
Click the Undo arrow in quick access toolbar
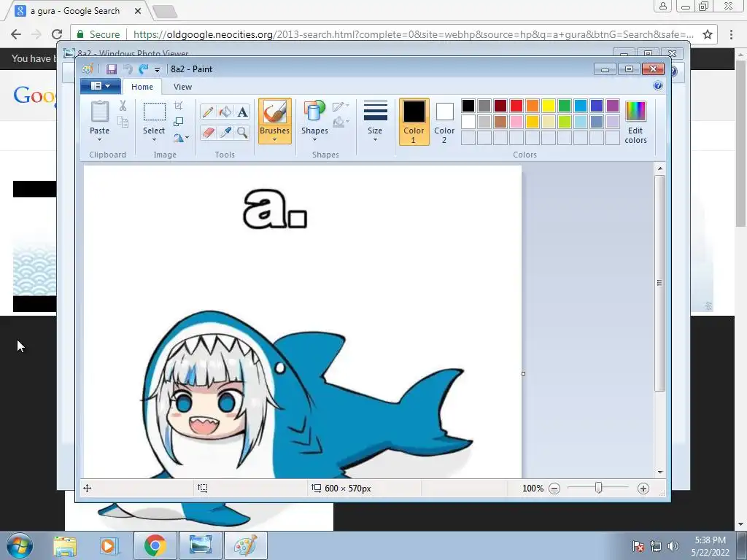[x=128, y=69]
